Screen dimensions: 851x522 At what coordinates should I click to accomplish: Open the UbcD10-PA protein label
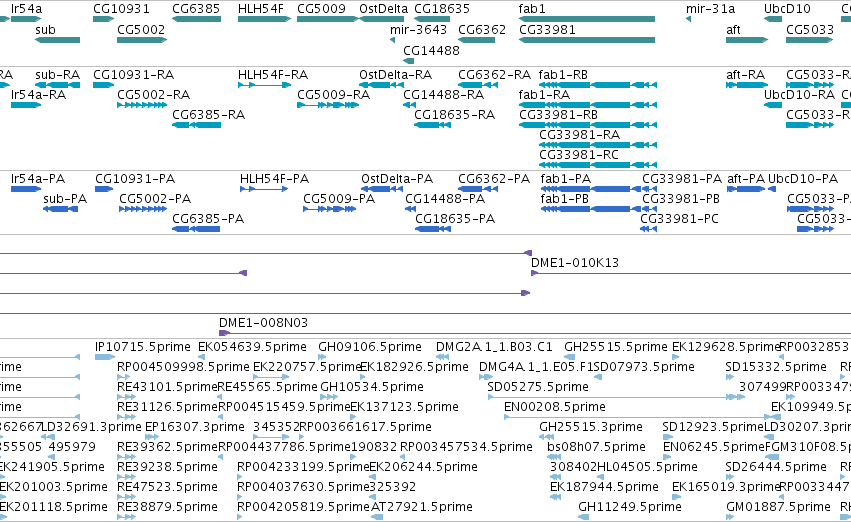[x=803, y=179]
